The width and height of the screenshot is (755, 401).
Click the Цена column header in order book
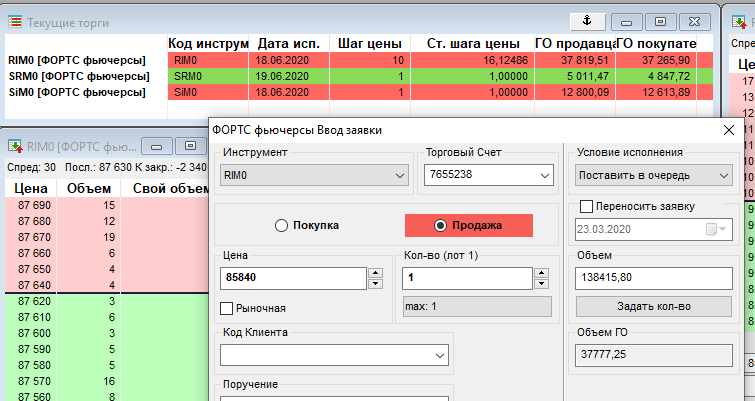[31, 188]
